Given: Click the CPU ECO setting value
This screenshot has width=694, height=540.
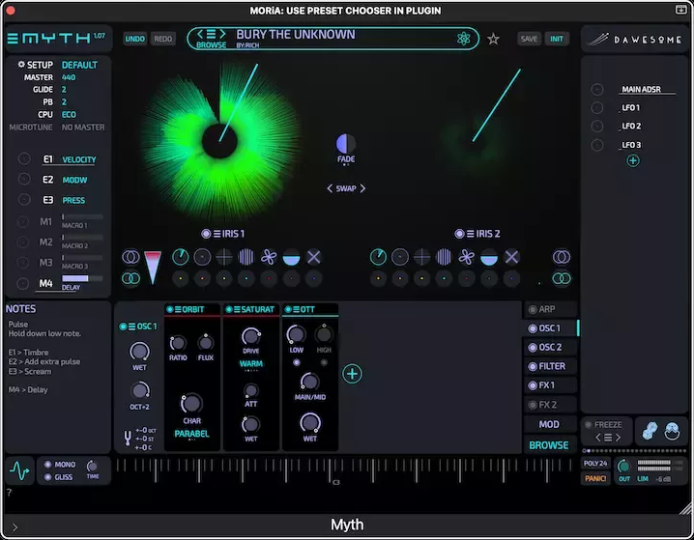Looking at the screenshot, I should pos(69,115).
